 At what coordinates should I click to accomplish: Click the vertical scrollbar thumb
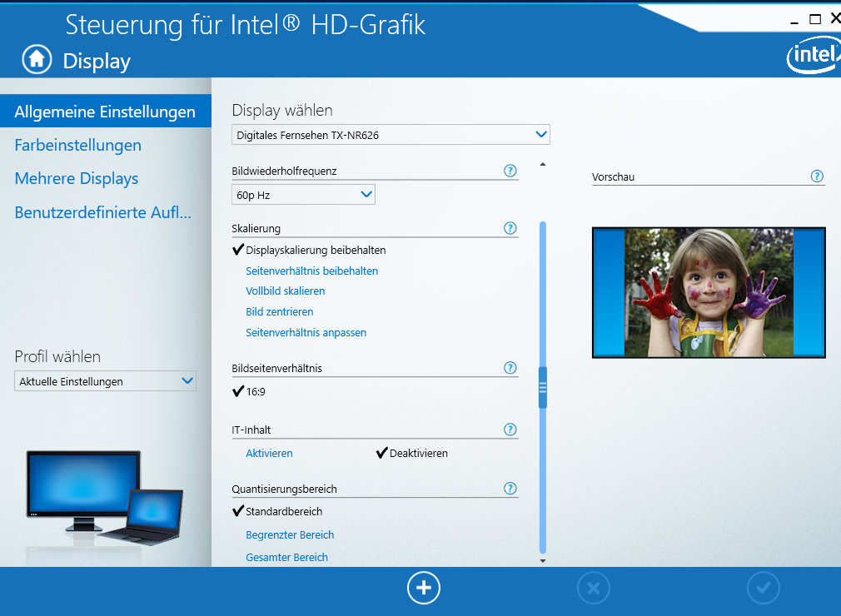pos(543,388)
